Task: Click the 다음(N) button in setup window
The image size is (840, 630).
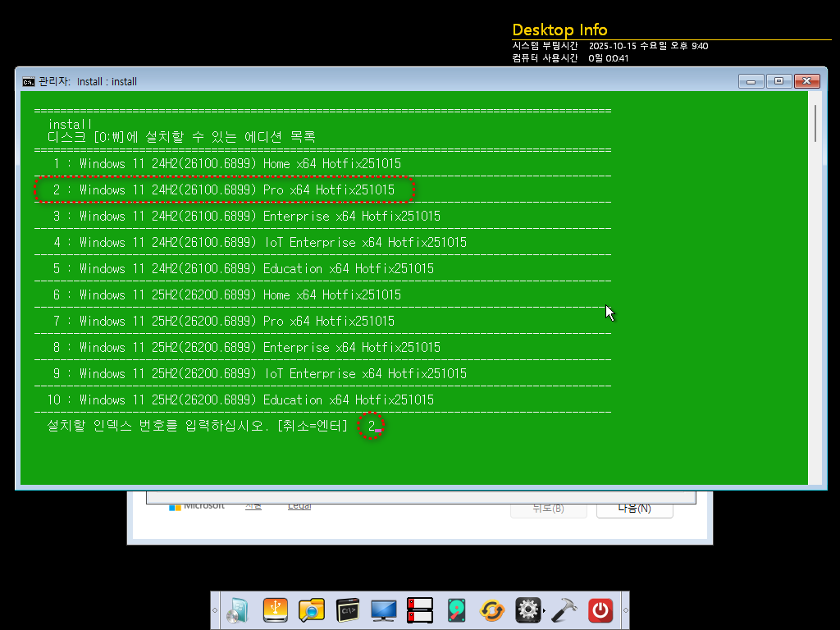Action: pos(634,508)
